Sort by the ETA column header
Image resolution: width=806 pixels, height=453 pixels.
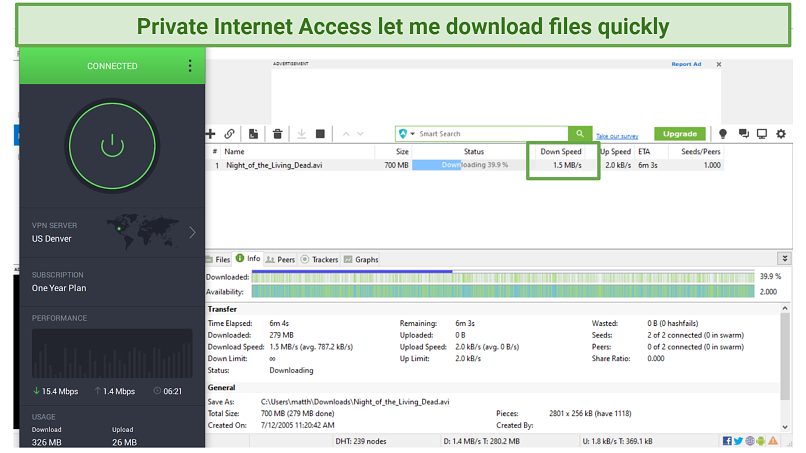(644, 152)
